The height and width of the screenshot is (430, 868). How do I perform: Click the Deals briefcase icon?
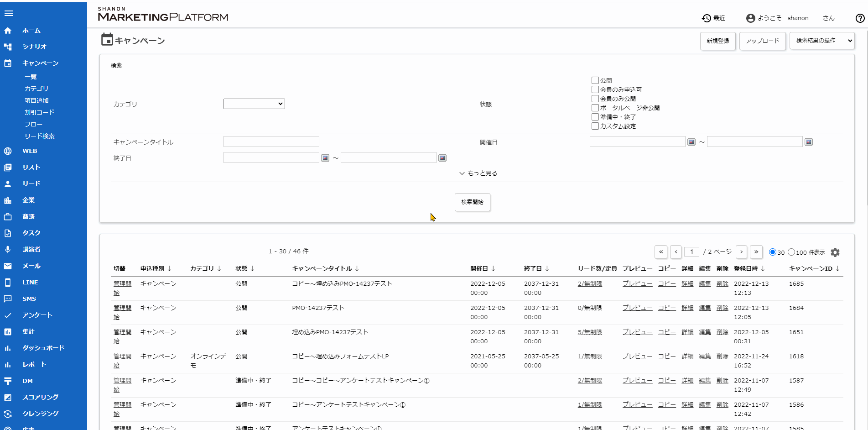pos(8,217)
